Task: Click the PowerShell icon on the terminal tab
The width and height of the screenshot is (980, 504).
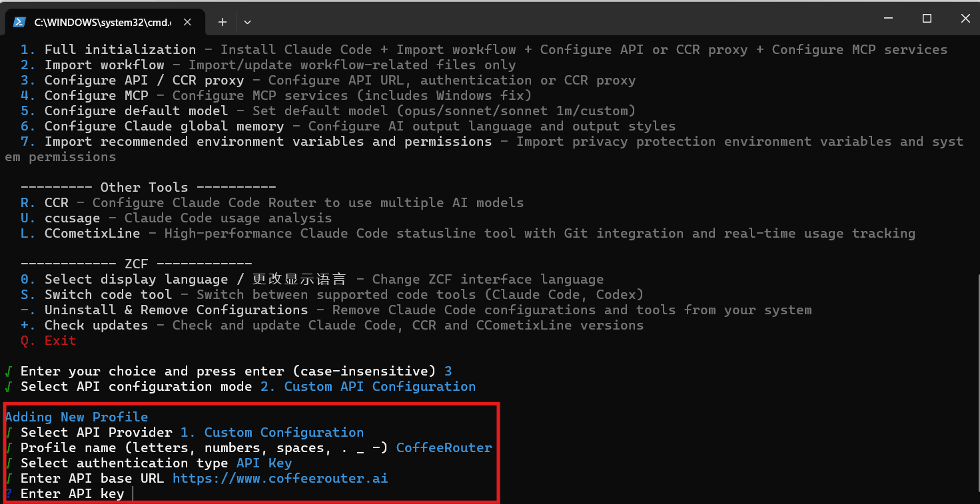Action: pos(20,22)
